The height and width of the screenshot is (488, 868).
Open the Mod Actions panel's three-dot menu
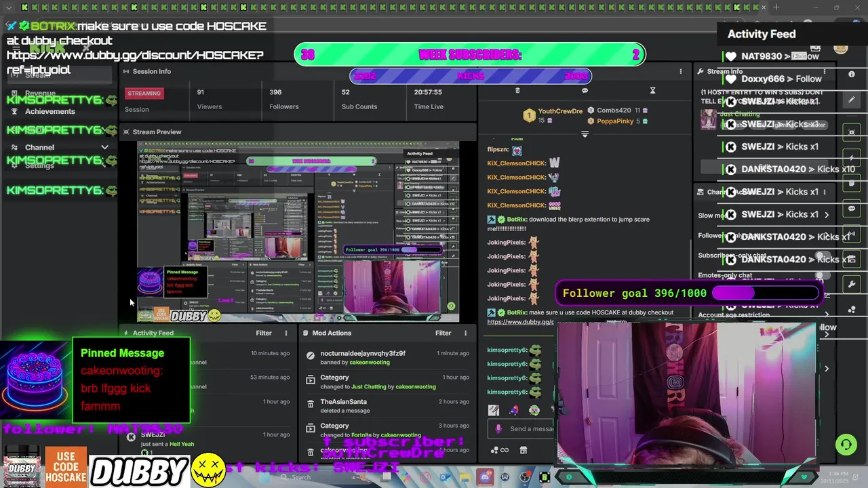tap(465, 333)
